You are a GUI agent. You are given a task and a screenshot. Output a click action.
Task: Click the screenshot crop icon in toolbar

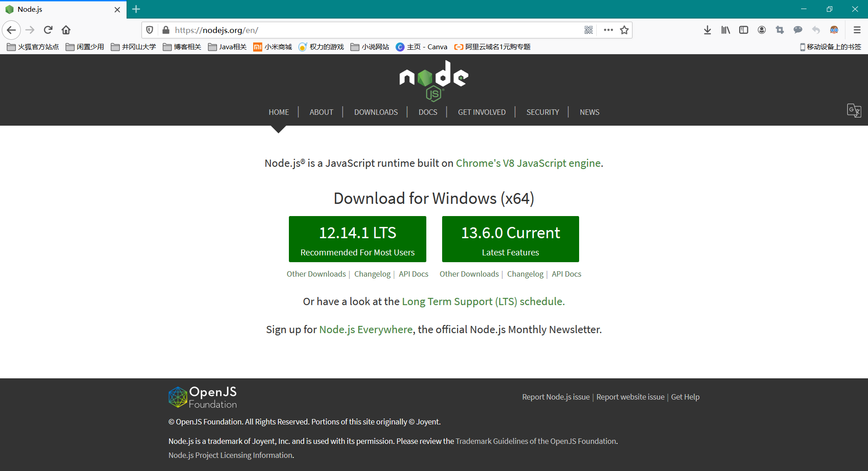tap(780, 30)
